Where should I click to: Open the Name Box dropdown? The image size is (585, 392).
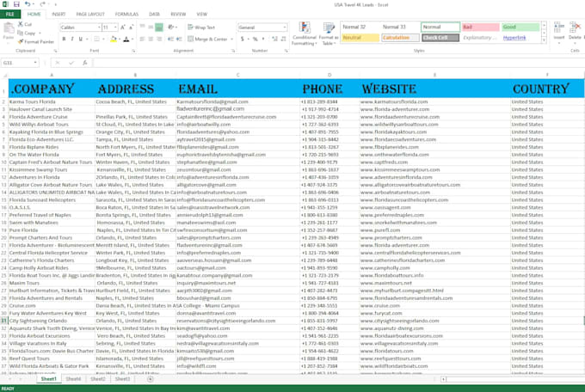35,63
